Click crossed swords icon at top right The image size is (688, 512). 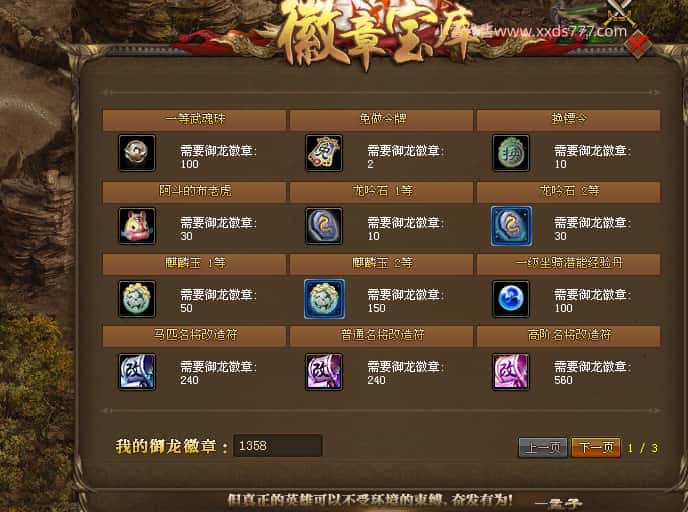(620, 13)
